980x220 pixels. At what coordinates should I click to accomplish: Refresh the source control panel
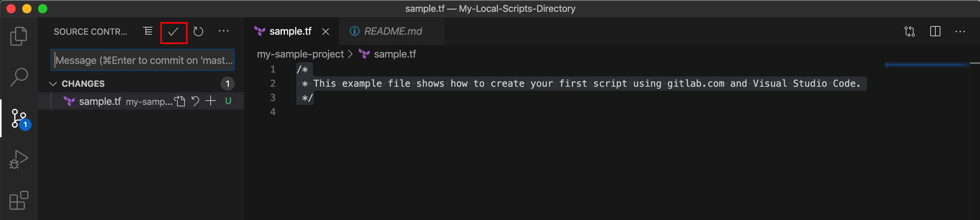[x=198, y=32]
